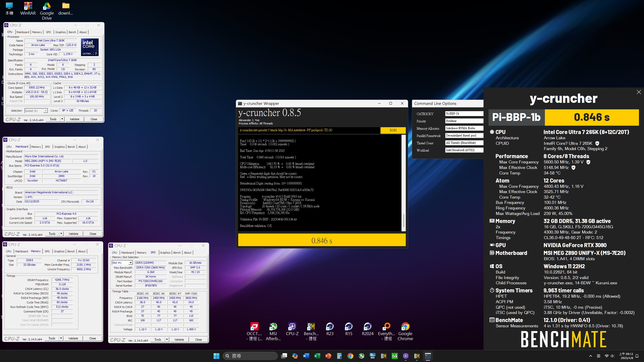
Task: Show hidden system tray icons
Action: click(x=591, y=356)
